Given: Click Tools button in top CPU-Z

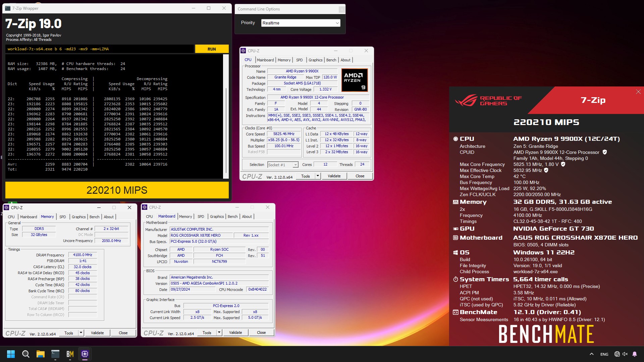Looking at the screenshot, I should coord(306,176).
